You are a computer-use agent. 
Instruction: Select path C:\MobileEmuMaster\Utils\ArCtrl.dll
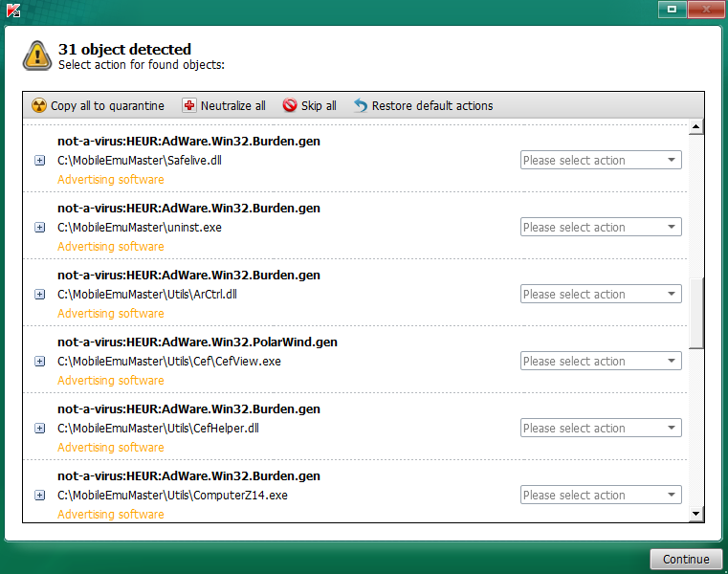pyautogui.click(x=147, y=294)
